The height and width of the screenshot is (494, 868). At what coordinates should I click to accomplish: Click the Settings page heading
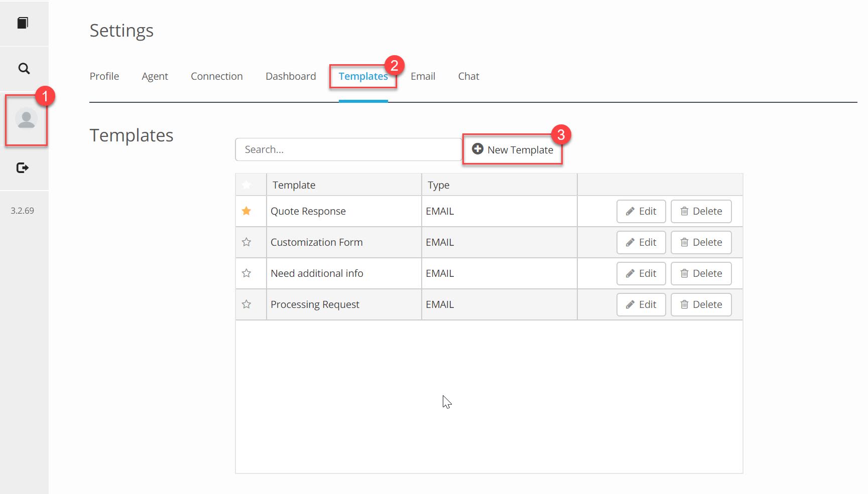[121, 31]
